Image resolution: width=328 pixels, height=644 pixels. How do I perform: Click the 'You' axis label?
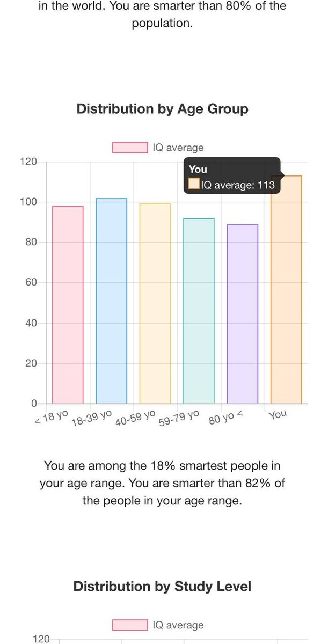tap(278, 414)
